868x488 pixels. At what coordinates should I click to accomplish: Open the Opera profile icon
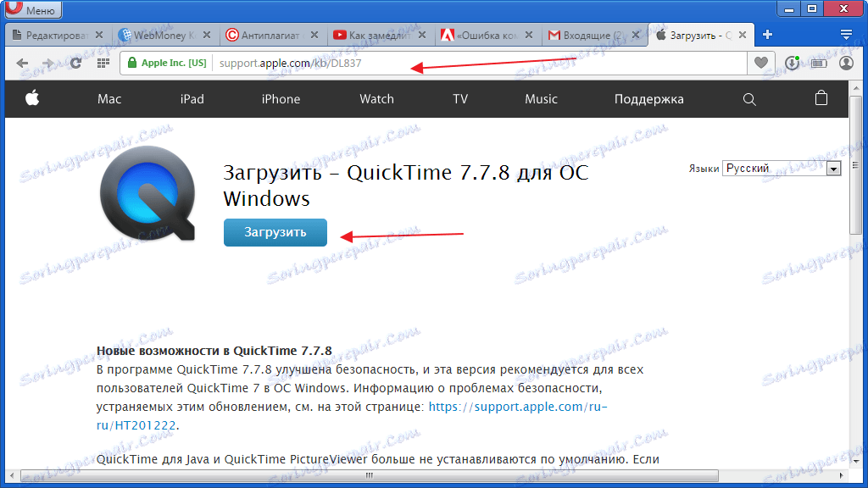pos(844,63)
